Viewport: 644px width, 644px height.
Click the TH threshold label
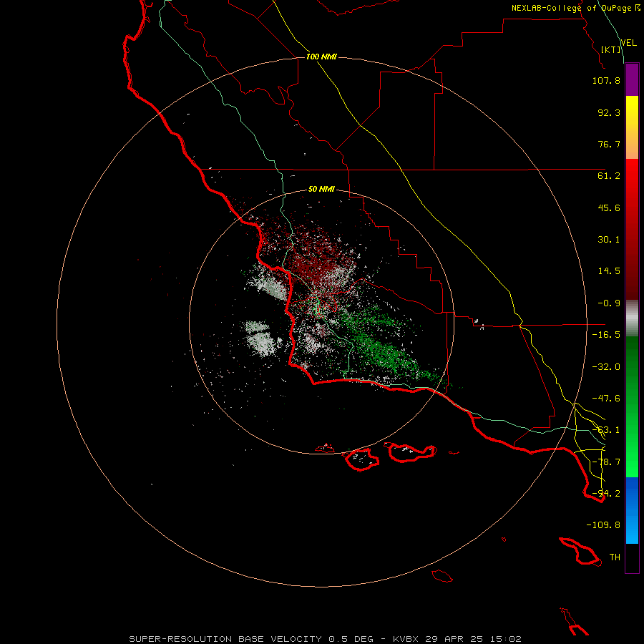[615, 557]
